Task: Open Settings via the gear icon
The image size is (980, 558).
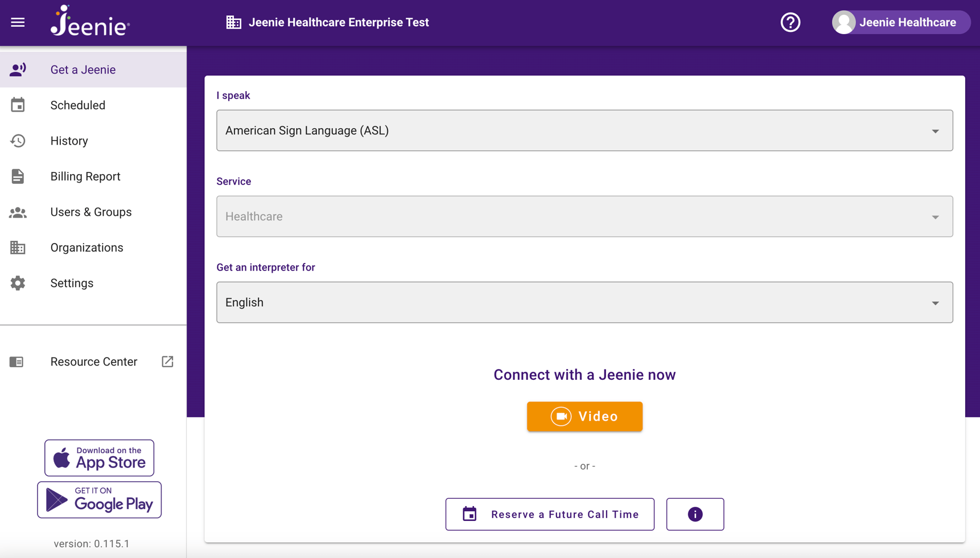Action: pyautogui.click(x=18, y=283)
